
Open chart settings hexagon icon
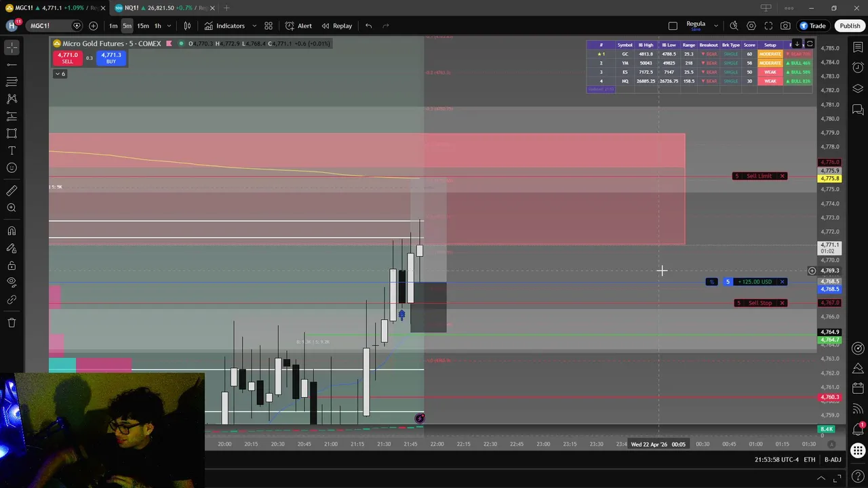coord(751,26)
